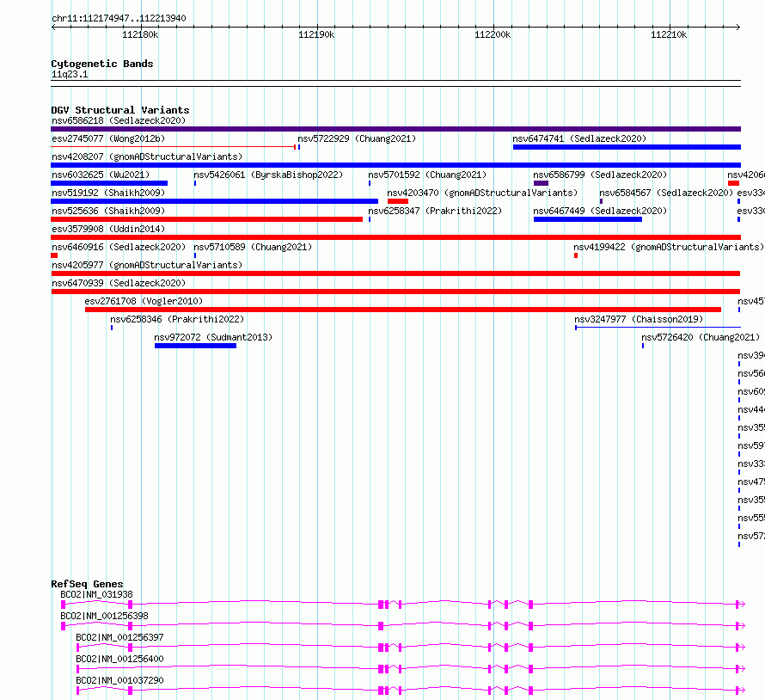Click the Cytogenetic Bands track title
Viewport: 765px width, 700px height.
[x=102, y=64]
